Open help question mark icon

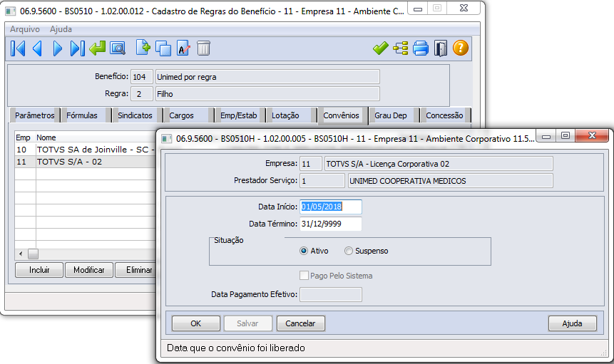[x=461, y=48]
